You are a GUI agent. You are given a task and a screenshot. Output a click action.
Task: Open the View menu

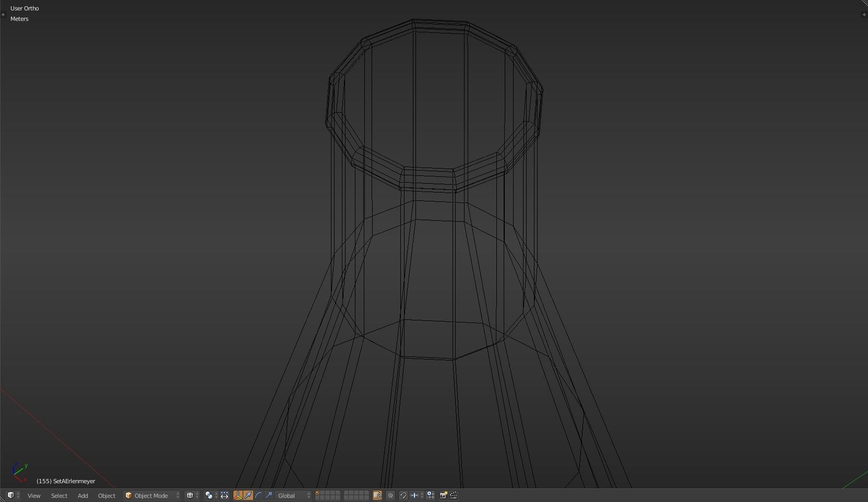pos(34,496)
